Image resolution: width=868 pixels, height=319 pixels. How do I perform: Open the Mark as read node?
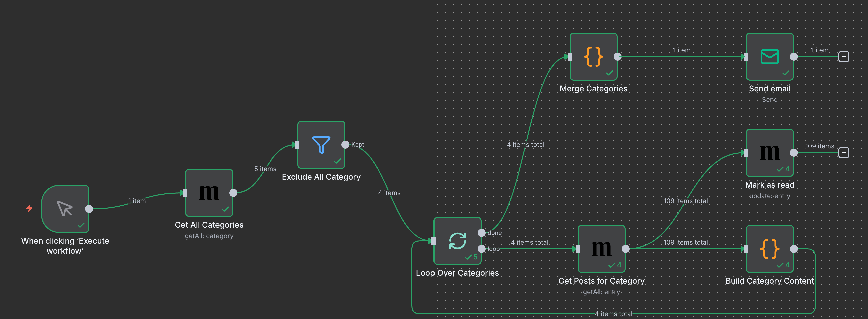pos(769,152)
